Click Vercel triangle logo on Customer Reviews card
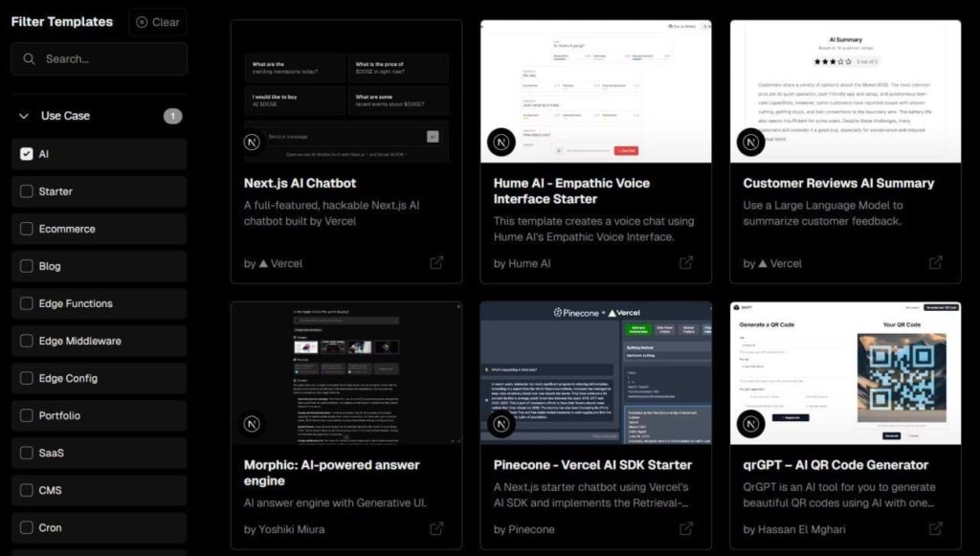980x556 pixels. (x=763, y=263)
